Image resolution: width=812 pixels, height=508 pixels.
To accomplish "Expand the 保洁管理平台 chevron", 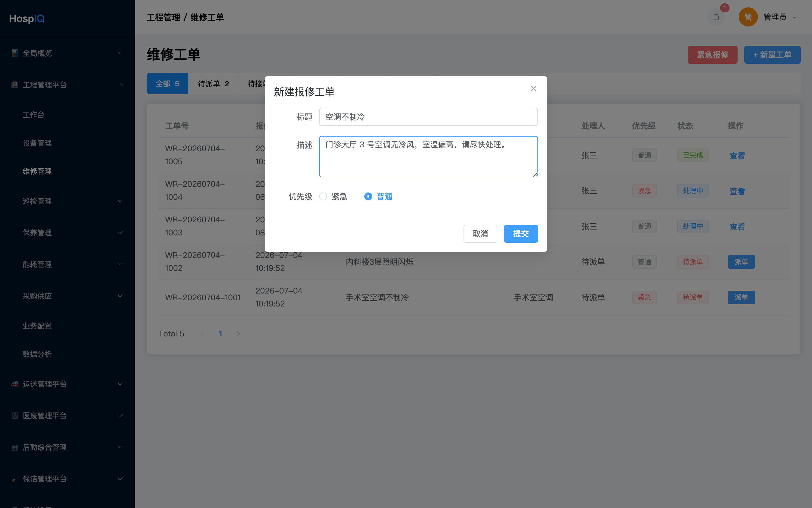I will point(120,479).
